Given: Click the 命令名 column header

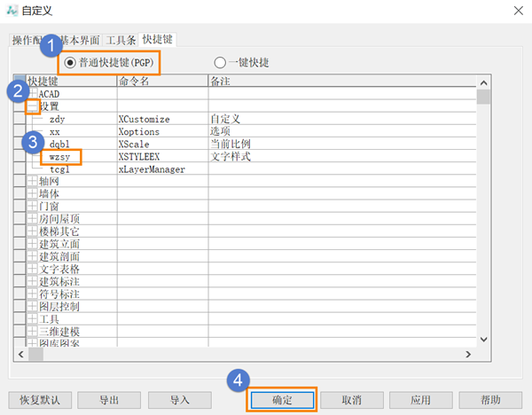Looking at the screenshot, I should 162,81.
